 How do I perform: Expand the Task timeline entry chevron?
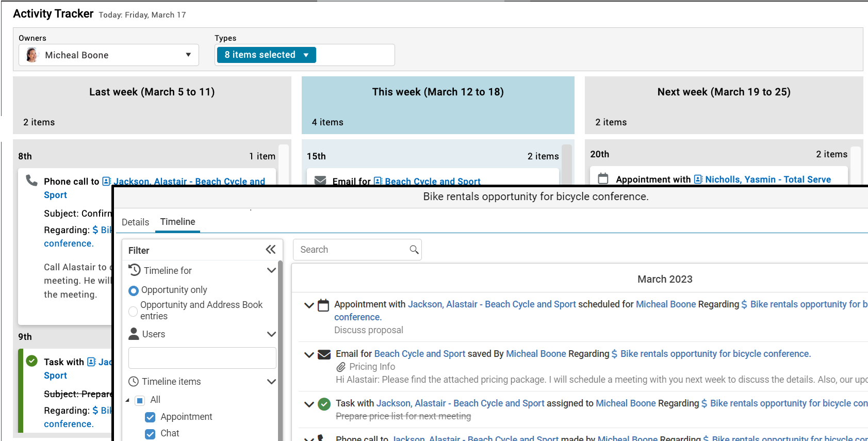pos(309,404)
